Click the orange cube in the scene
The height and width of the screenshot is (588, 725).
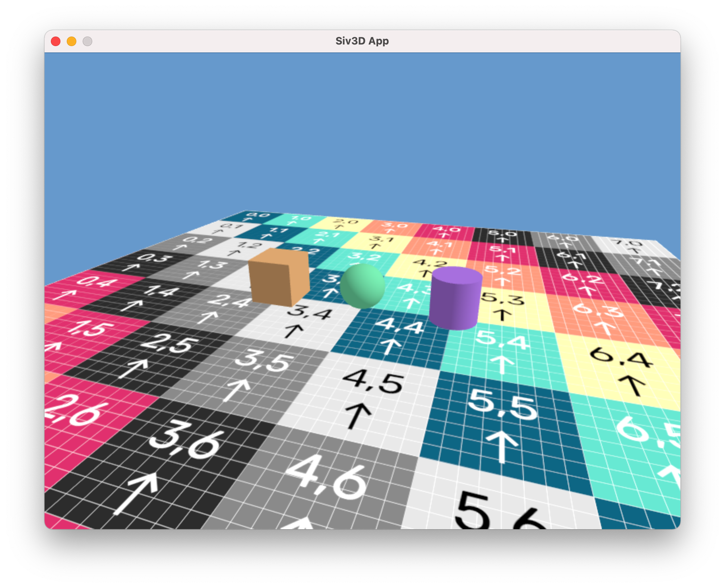point(279,277)
